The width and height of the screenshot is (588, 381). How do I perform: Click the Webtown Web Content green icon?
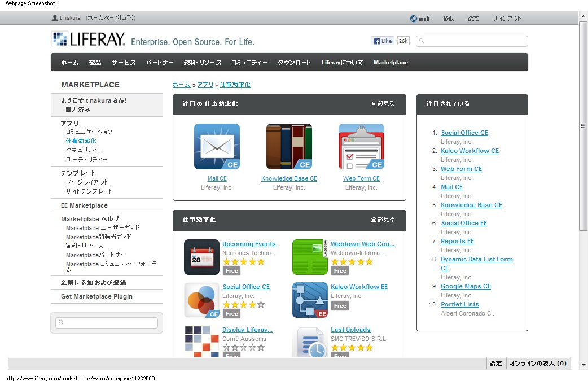[x=310, y=257]
